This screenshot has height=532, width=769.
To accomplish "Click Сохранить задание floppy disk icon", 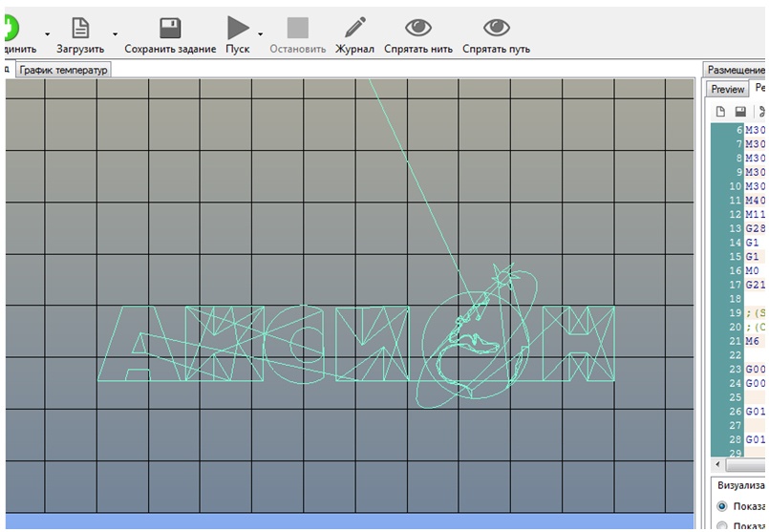I will pos(170,28).
